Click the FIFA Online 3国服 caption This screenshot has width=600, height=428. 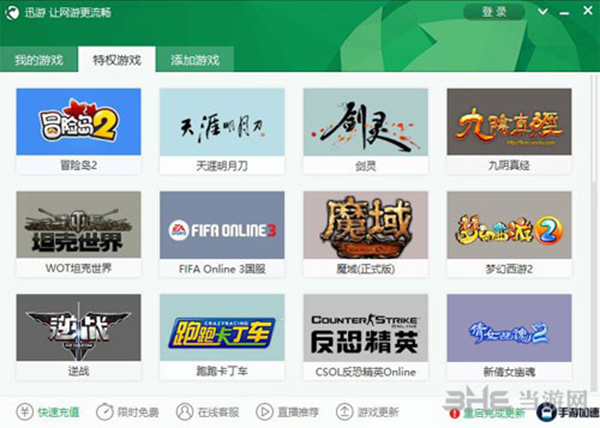tap(222, 269)
